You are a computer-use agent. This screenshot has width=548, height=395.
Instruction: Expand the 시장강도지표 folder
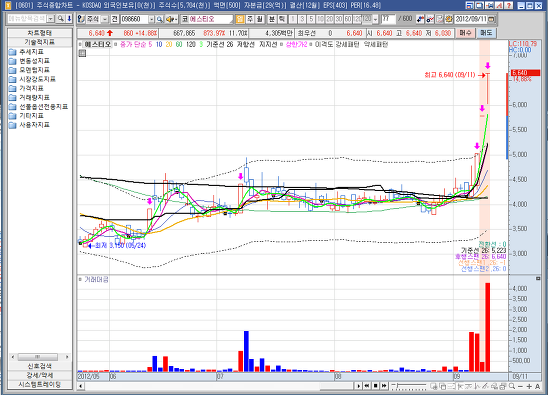click(32, 79)
